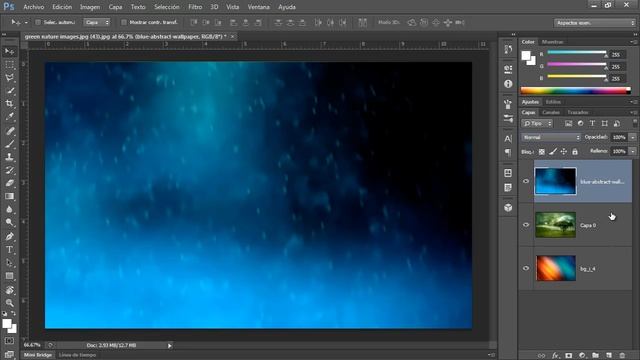Select the Clone Stamp tool
This screenshot has height=360, width=640.
tap(9, 157)
